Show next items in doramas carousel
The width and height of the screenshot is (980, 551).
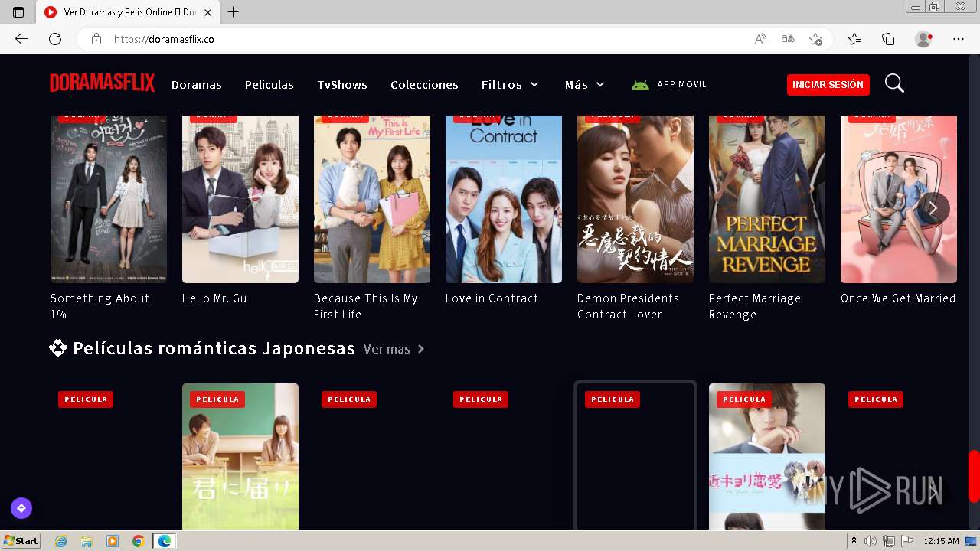[933, 208]
